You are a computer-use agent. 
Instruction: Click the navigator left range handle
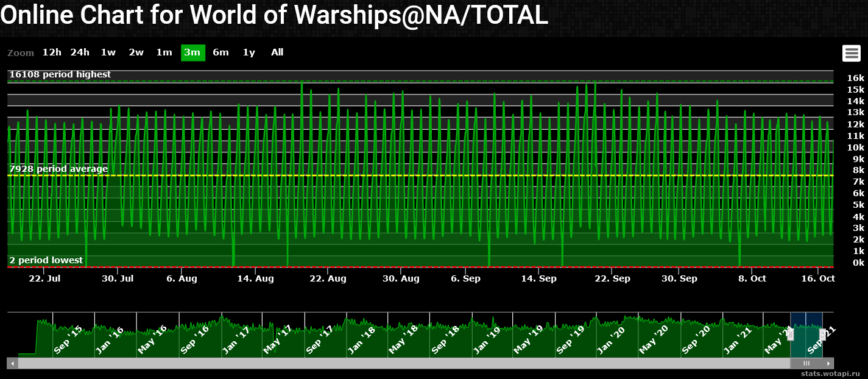tap(791, 334)
